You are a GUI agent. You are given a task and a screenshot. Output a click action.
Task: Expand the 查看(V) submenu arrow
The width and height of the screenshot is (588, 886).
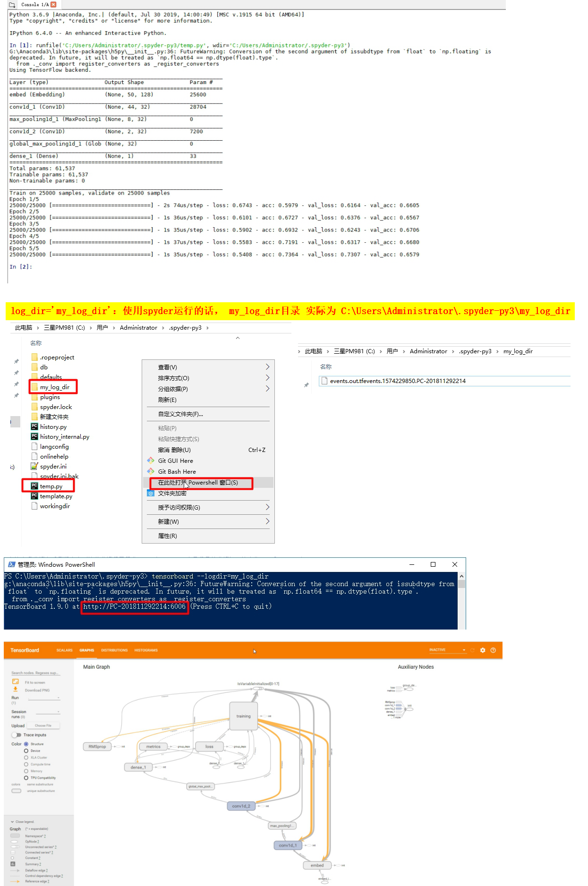coord(267,367)
